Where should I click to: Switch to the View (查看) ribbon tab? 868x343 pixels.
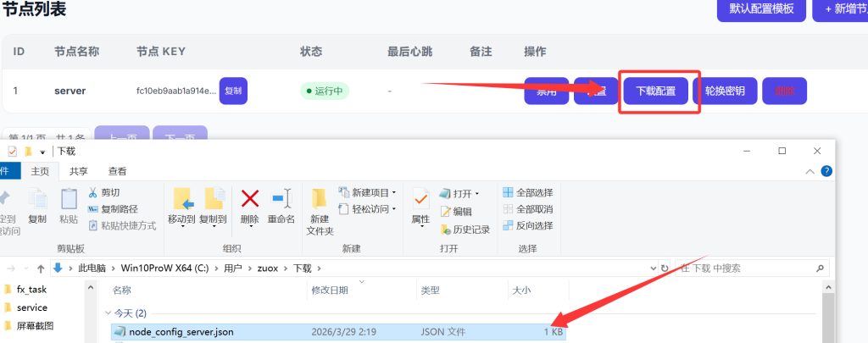(x=117, y=171)
